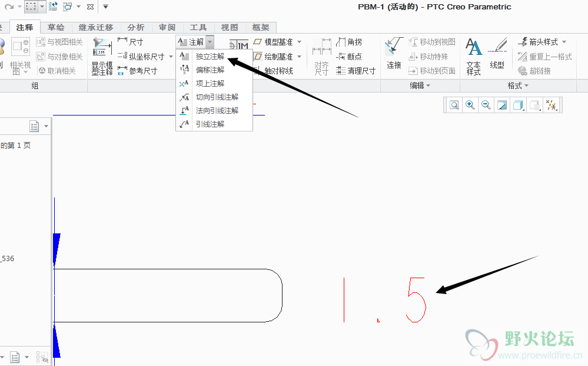Click 与视图相关 command
Image resolution: width=588 pixels, height=366 pixels.
pyautogui.click(x=59, y=42)
